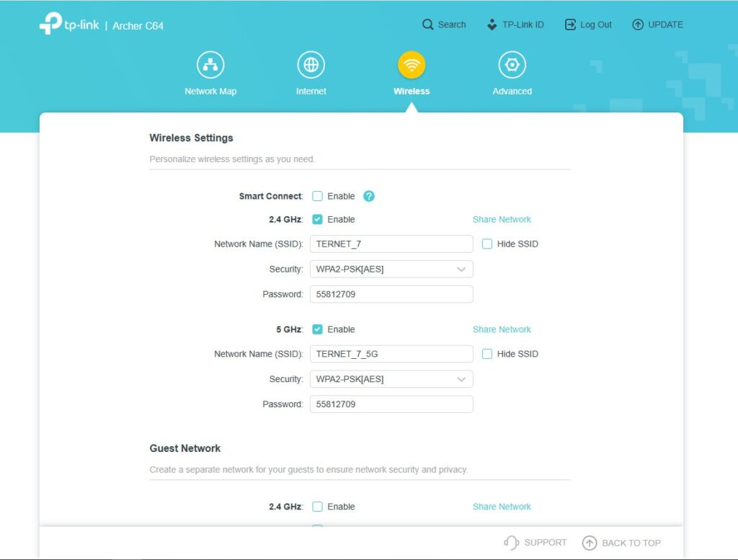Click the 5 GHz Password input field
738x560 pixels.
391,404
